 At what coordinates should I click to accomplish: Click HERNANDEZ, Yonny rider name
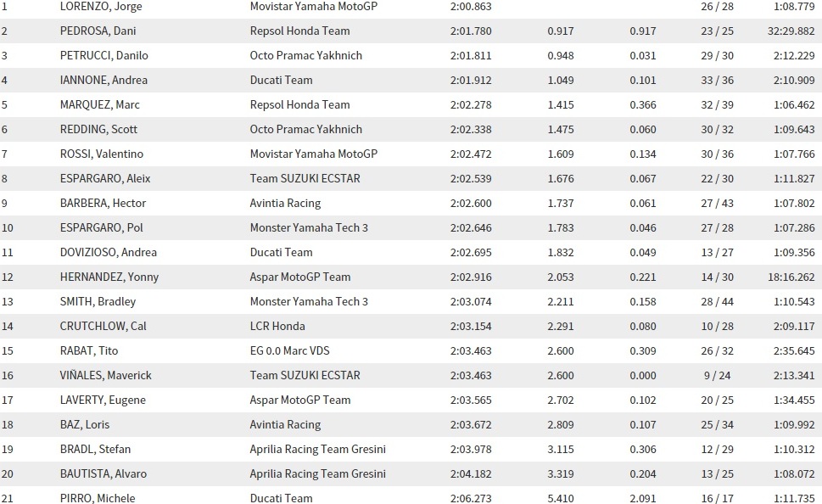pos(109,277)
